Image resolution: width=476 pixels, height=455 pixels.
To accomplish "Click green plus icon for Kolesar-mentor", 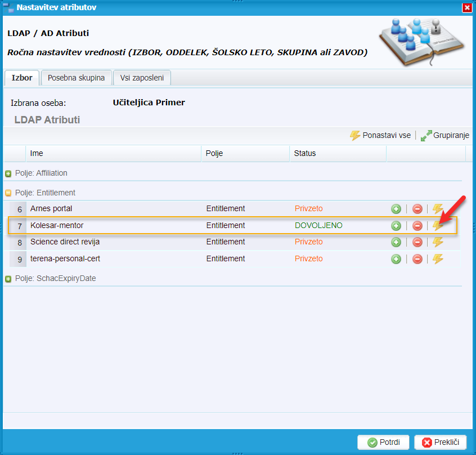I will pyautogui.click(x=396, y=226).
